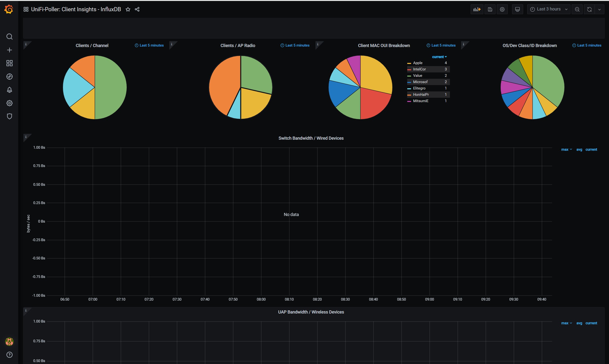Toggle the Apple series in the MAC legend
Screen dimensions: 609x364
click(417, 63)
